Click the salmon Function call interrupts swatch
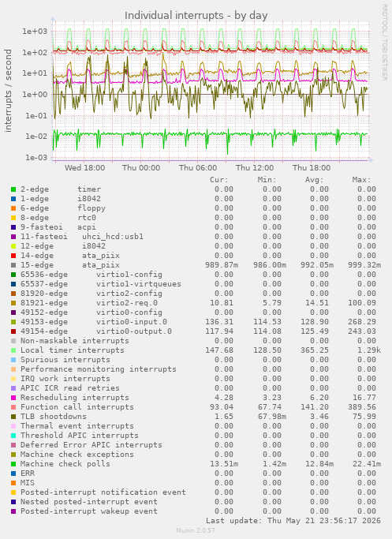The width and height of the screenshot is (392, 539). coord(13,407)
